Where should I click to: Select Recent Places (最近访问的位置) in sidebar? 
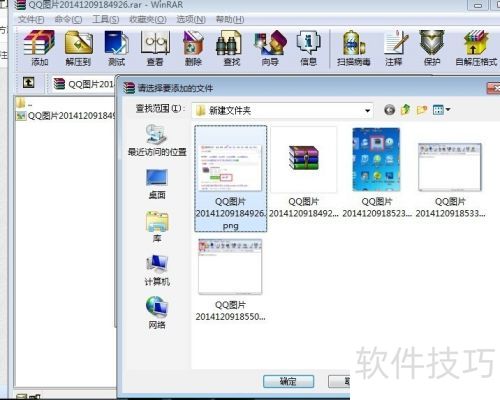pos(157,140)
